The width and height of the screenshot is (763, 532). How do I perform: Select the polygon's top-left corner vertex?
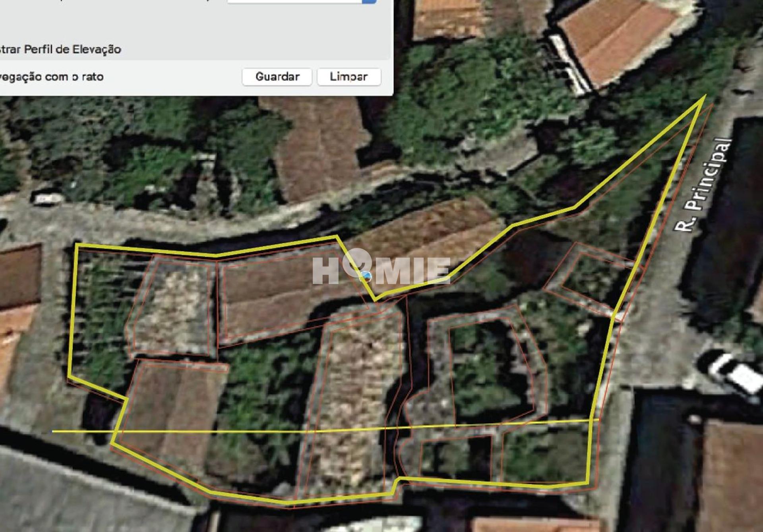point(77,245)
